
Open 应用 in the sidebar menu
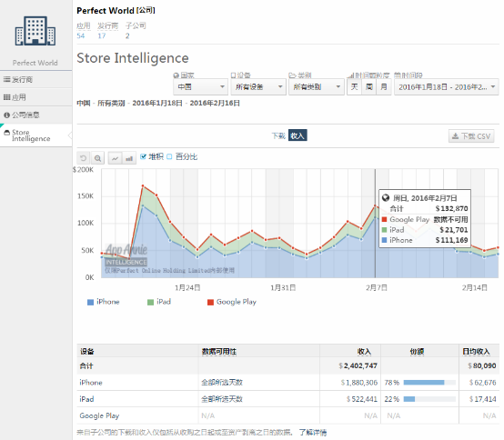36,97
